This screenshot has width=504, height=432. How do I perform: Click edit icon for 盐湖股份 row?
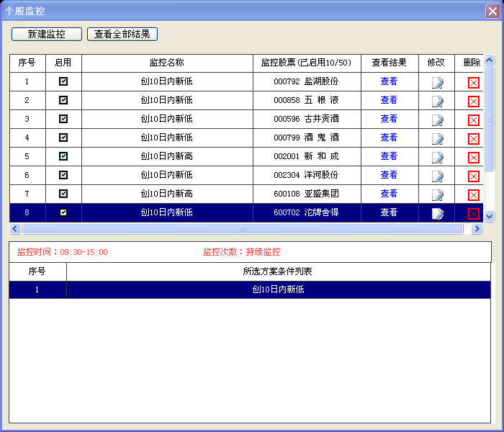click(x=437, y=82)
